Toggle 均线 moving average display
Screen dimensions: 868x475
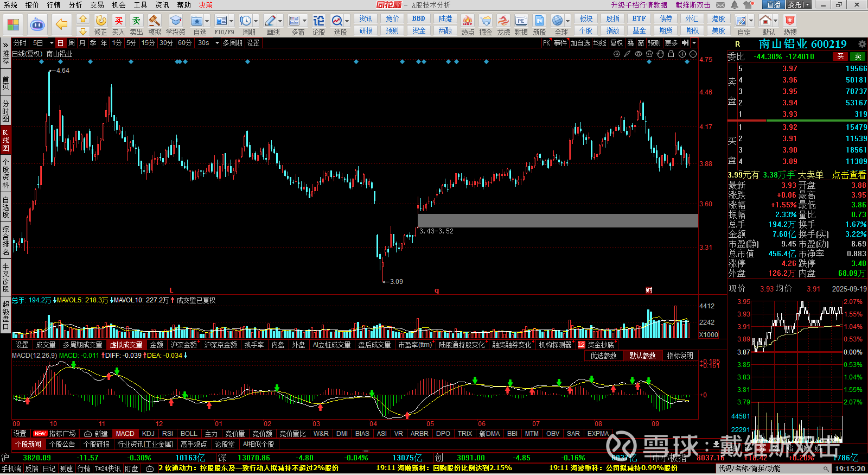599,43
